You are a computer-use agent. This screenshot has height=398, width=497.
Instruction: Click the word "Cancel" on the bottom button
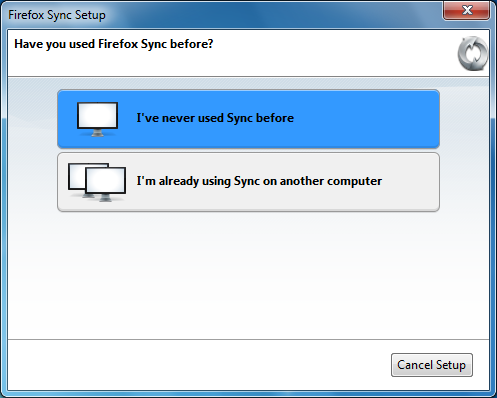(x=415, y=365)
